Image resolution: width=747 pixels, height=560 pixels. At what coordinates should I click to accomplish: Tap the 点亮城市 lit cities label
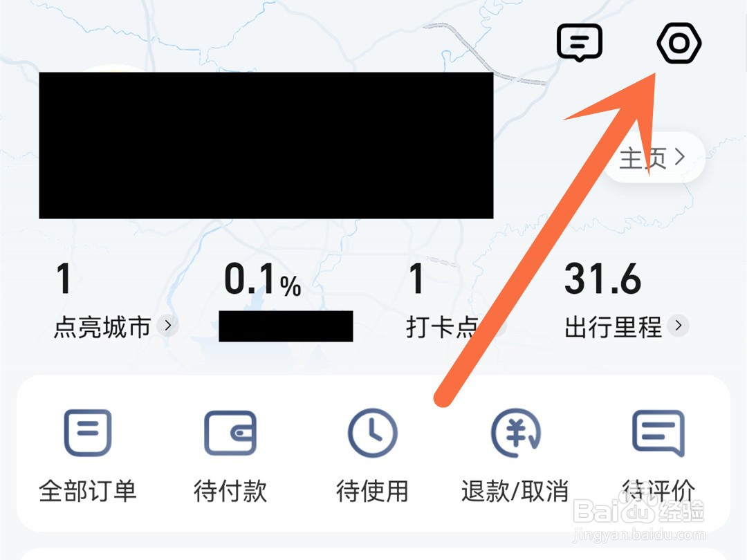point(102,328)
